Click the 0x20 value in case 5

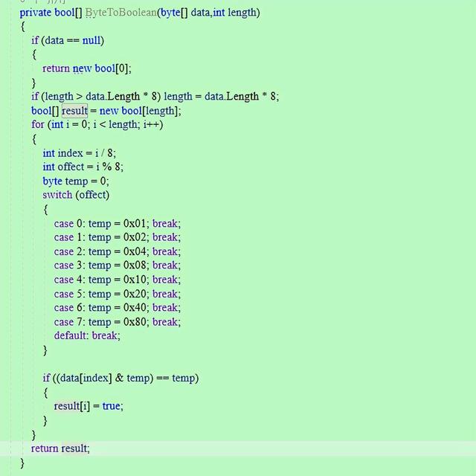[x=135, y=294]
